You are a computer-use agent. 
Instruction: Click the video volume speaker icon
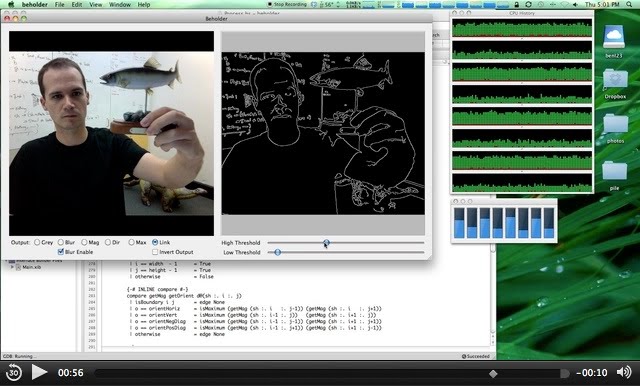[x=624, y=372]
